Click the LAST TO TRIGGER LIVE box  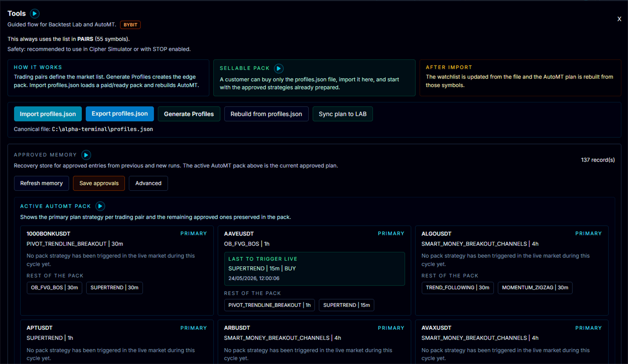click(x=314, y=269)
